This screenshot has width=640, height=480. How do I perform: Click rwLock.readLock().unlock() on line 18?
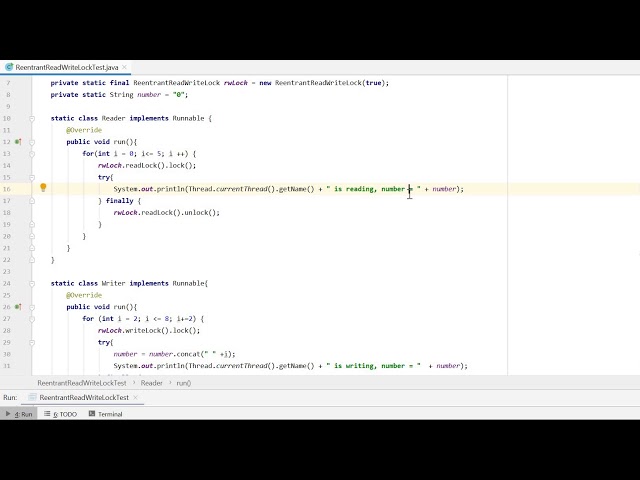point(167,213)
